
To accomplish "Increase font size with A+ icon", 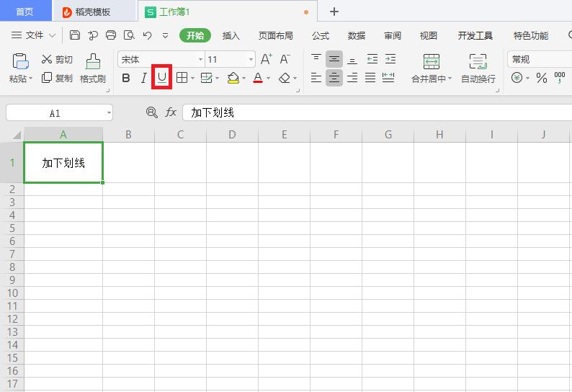I will (x=267, y=59).
